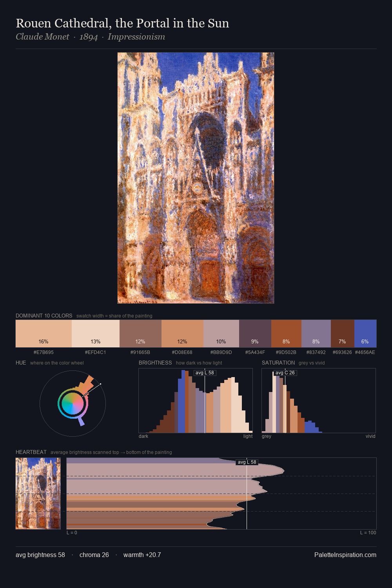
Task: Choose the #693626 dark brown swatch
Action: [343, 334]
